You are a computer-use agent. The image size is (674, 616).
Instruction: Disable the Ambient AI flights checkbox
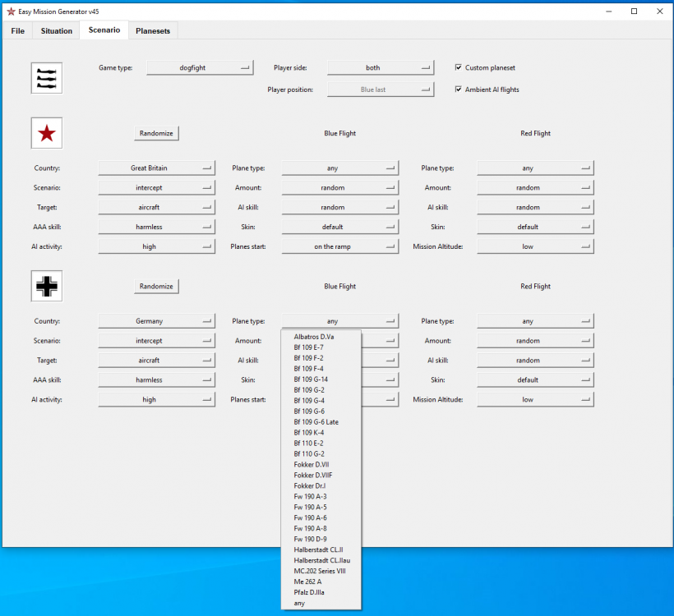click(459, 90)
